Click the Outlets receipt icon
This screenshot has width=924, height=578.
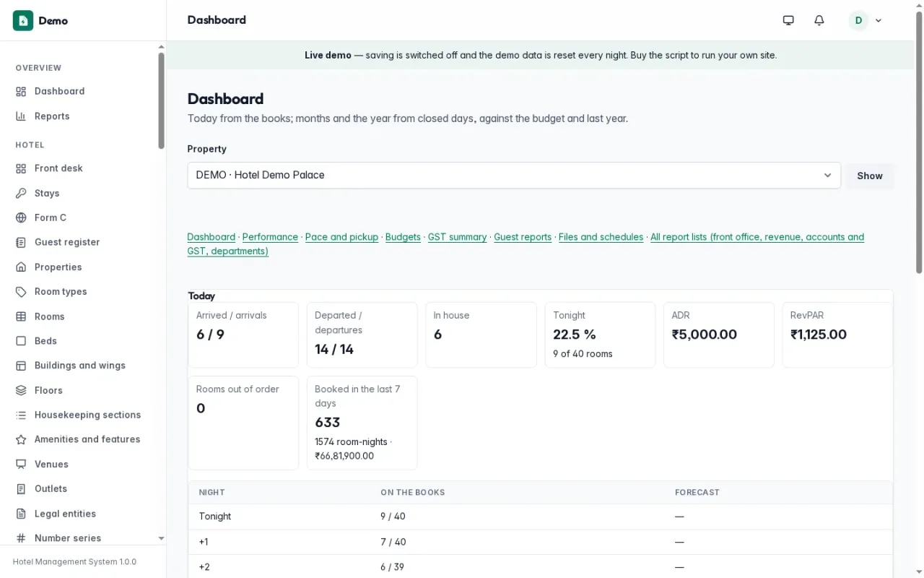[x=21, y=489]
